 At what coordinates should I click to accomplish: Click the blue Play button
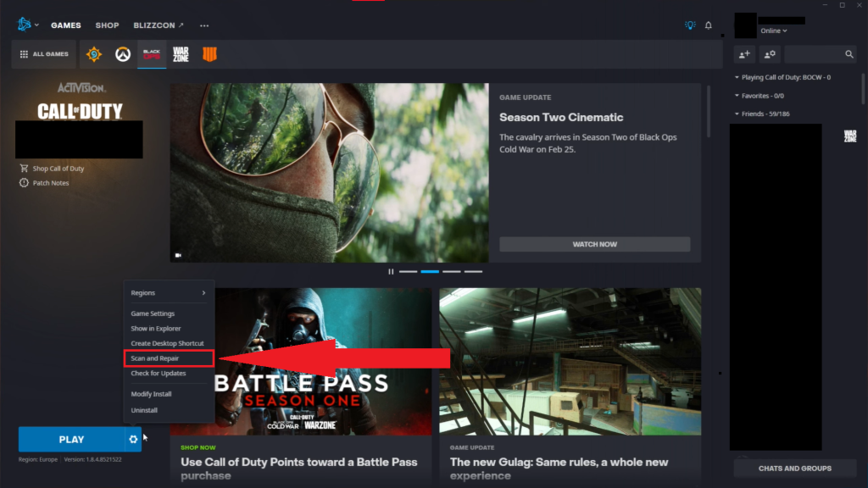coord(71,440)
